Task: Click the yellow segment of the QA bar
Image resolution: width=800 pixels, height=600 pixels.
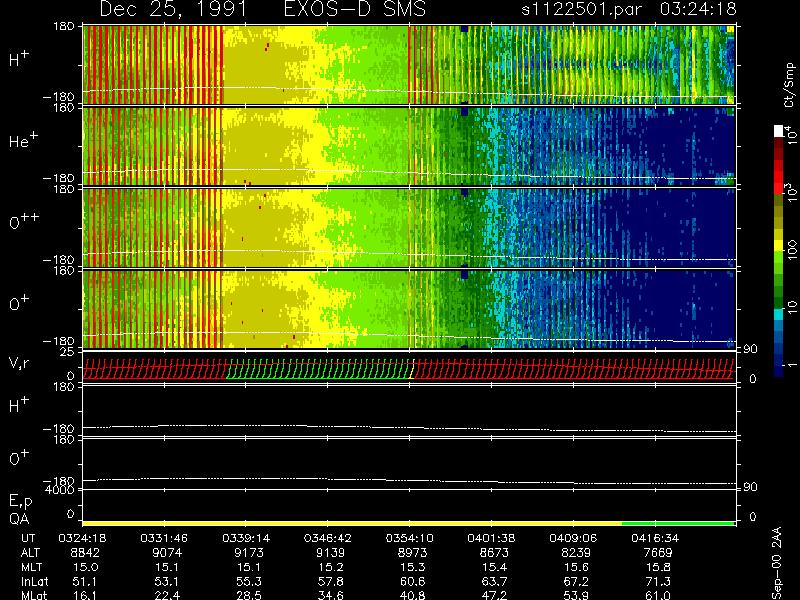Action: coord(352,523)
